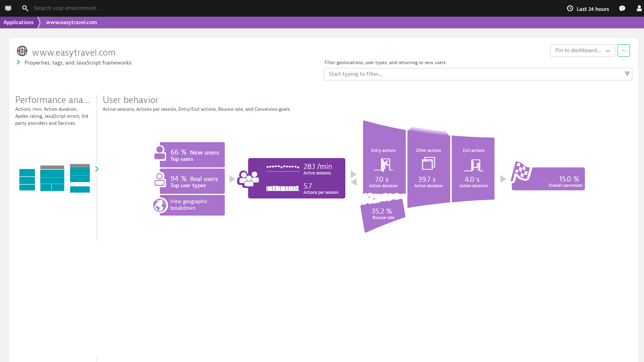The width and height of the screenshot is (644, 362).
Task: Open the main menu icon in the top bar
Action: (x=8, y=8)
